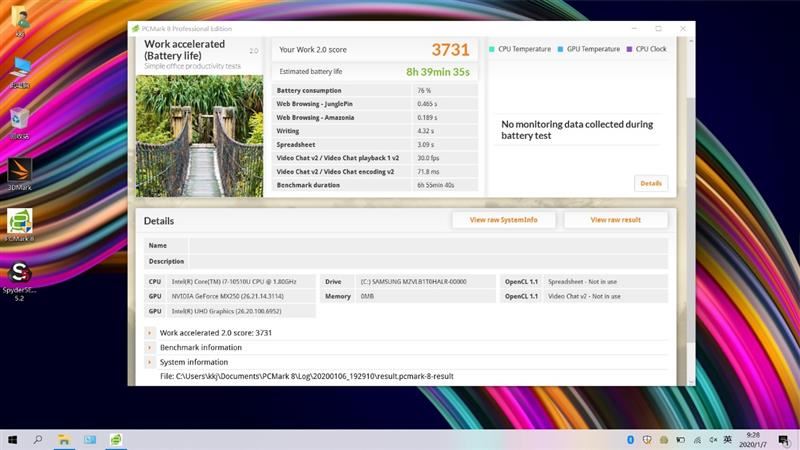Launch the SpyderSE 5.2 desktop shortcut
The width and height of the screenshot is (800, 450).
(x=19, y=281)
